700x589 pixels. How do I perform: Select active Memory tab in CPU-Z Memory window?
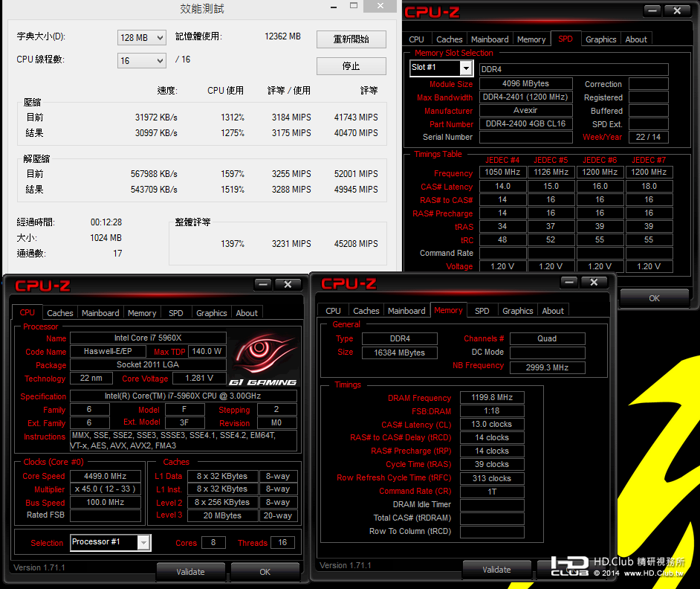point(448,310)
